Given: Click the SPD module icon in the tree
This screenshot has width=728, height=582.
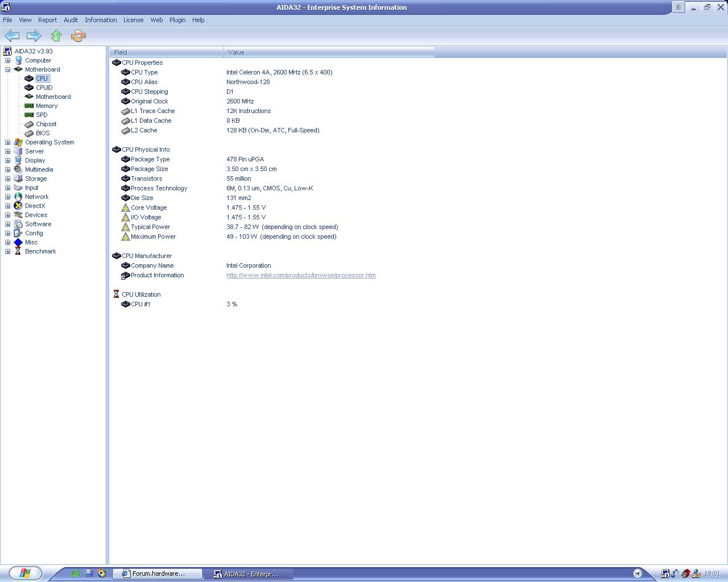Looking at the screenshot, I should (x=29, y=115).
